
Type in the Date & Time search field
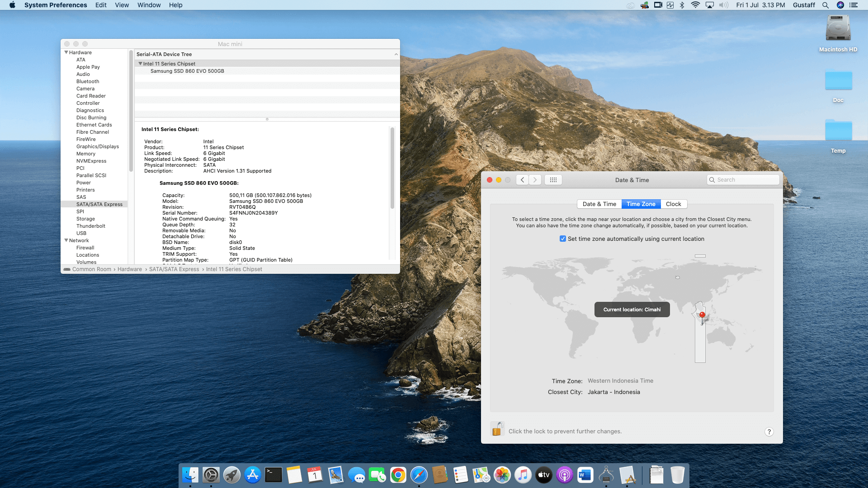(x=744, y=179)
